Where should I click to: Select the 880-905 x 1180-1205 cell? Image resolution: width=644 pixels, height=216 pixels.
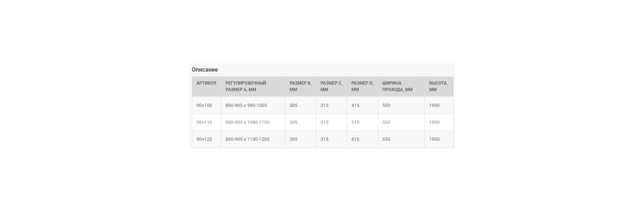(x=253, y=139)
